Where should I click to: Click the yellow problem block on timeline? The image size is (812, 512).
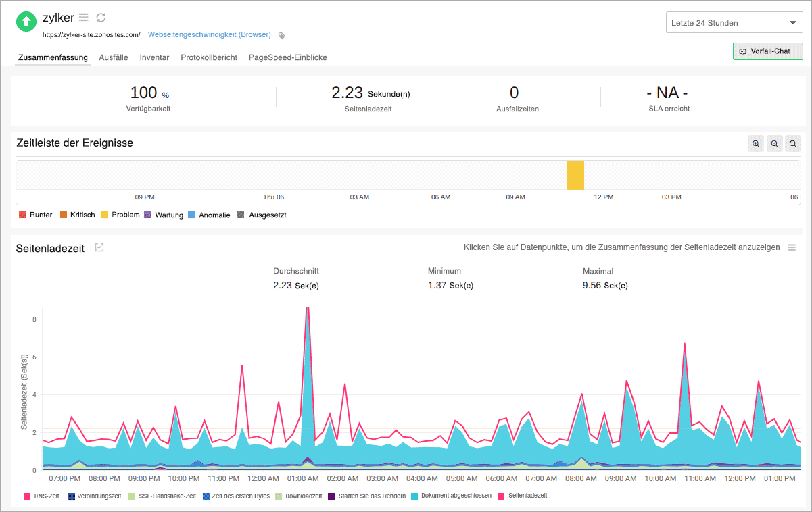click(575, 175)
